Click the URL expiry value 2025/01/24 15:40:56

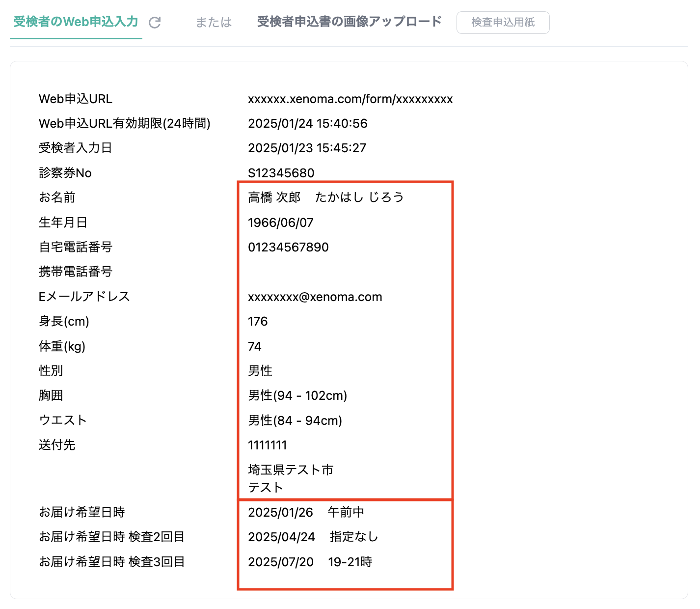[307, 124]
